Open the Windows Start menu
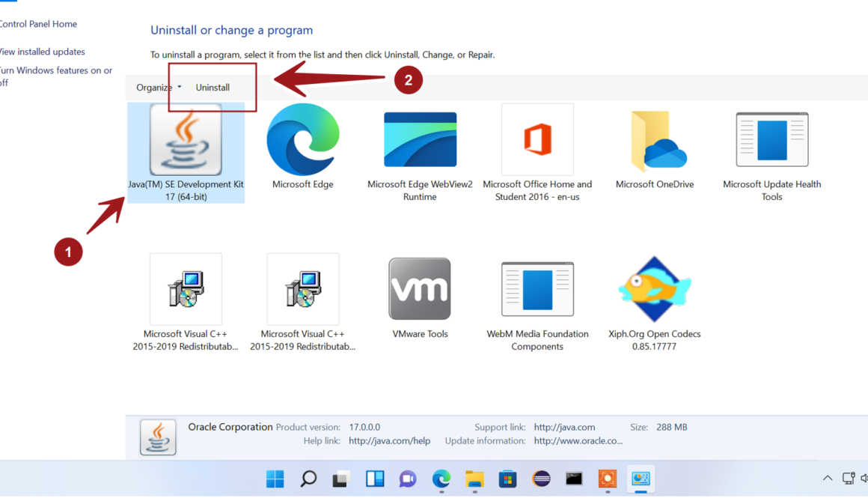 275,479
